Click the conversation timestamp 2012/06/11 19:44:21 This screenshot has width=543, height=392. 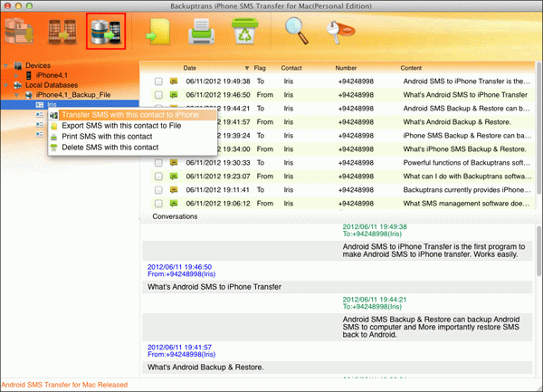pos(375,300)
